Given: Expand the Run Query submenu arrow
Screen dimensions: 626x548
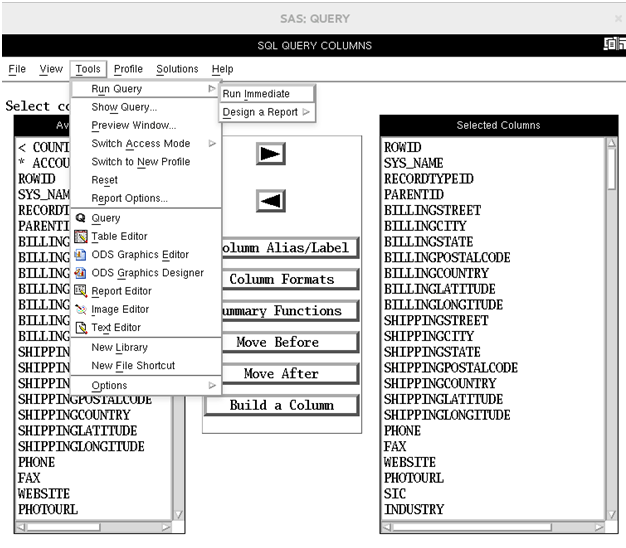Looking at the screenshot, I should click(x=212, y=89).
